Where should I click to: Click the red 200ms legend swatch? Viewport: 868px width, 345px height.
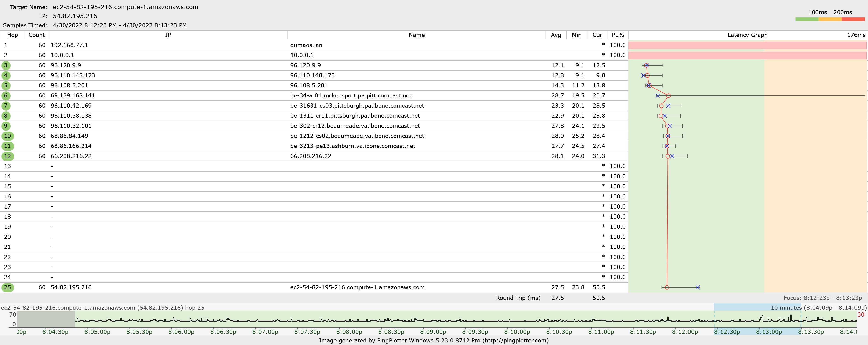[x=853, y=19]
